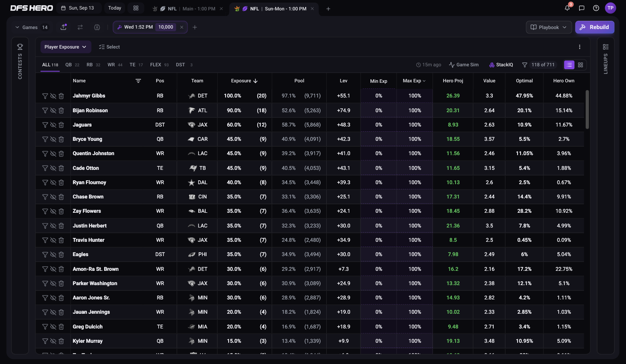Open the Player Exposure dropdown

66,47
